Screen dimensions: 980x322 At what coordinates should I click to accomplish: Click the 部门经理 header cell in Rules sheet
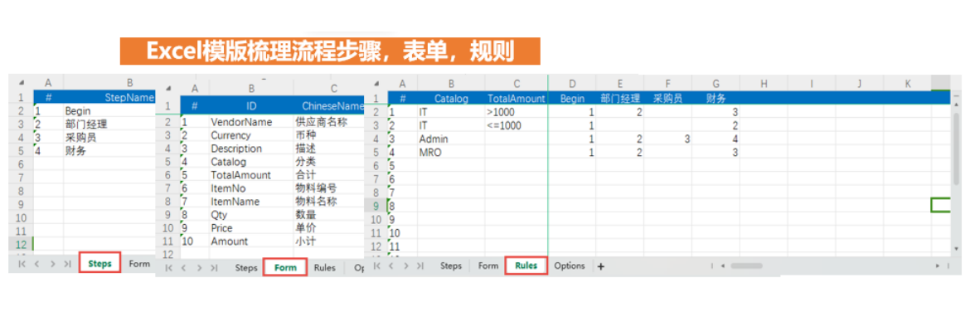(619, 98)
